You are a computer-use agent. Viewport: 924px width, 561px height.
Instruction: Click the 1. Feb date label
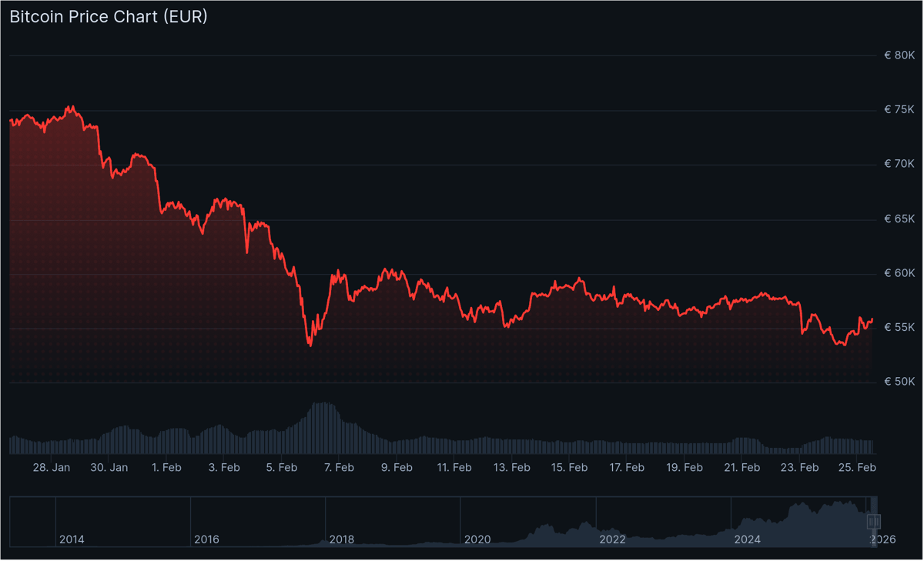166,467
